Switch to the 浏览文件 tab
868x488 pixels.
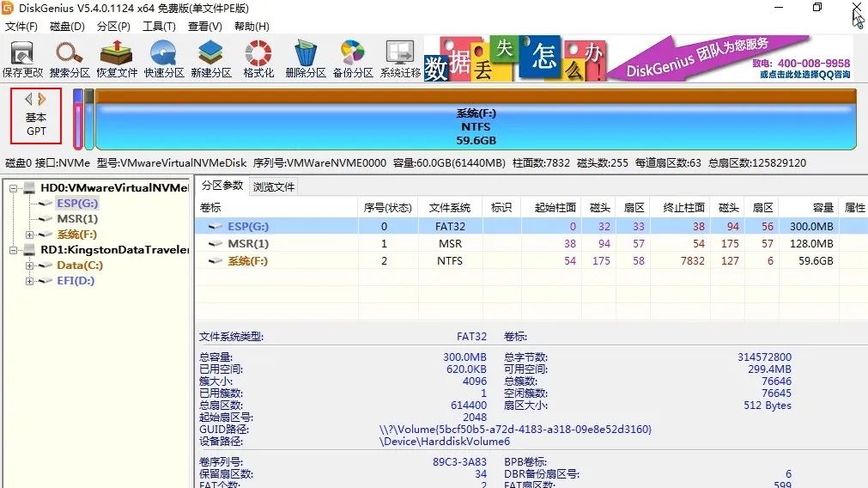coord(274,186)
